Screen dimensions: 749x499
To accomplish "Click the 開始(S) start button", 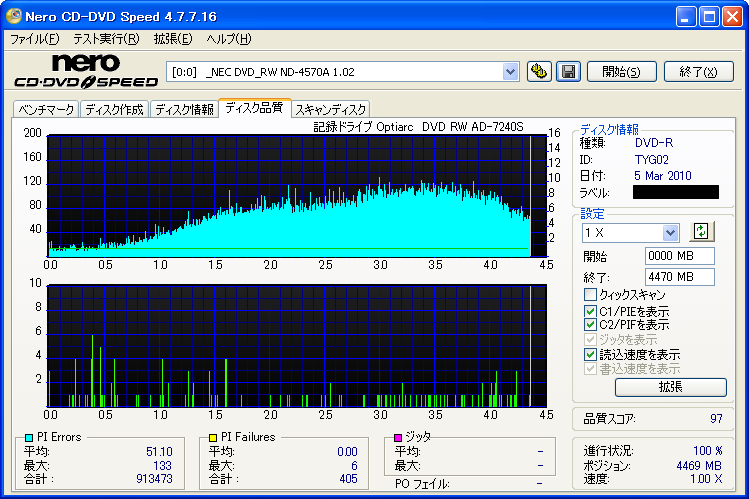I will pyautogui.click(x=621, y=72).
